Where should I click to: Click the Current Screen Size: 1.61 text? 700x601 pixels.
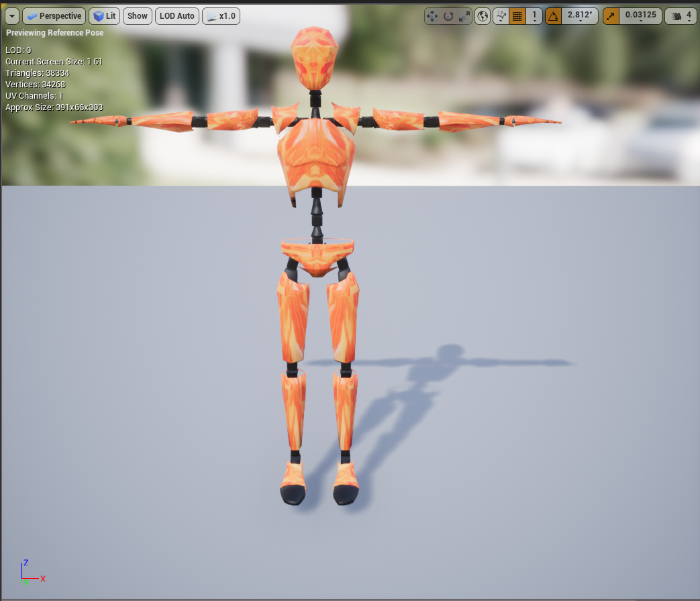(x=54, y=62)
